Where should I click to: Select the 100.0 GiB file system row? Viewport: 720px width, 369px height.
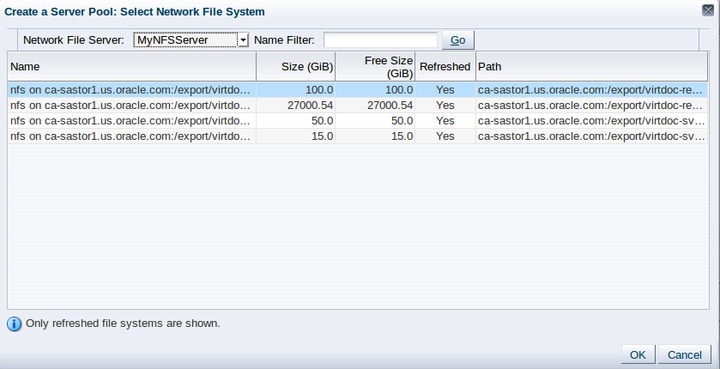click(x=358, y=90)
